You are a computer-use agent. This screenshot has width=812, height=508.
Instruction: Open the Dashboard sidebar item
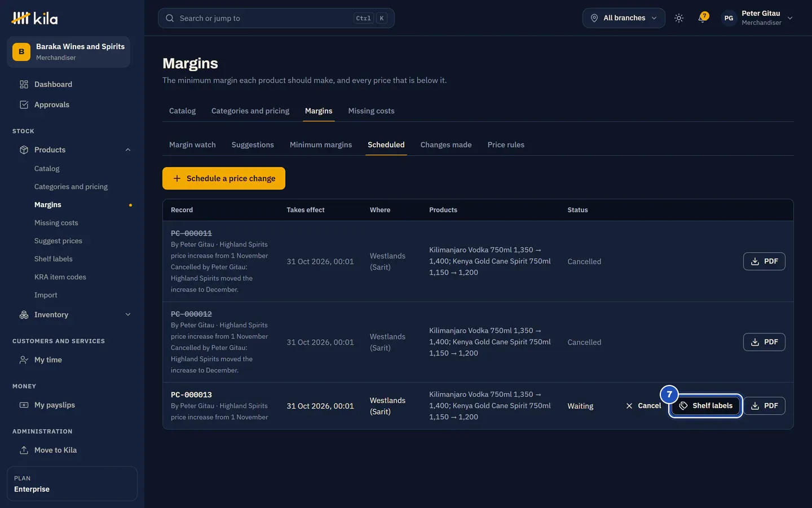72,85
